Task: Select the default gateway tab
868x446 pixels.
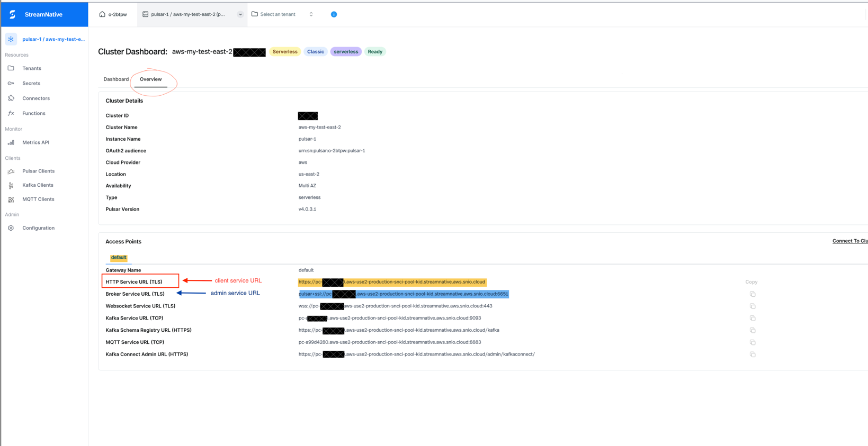Action: pos(119,258)
